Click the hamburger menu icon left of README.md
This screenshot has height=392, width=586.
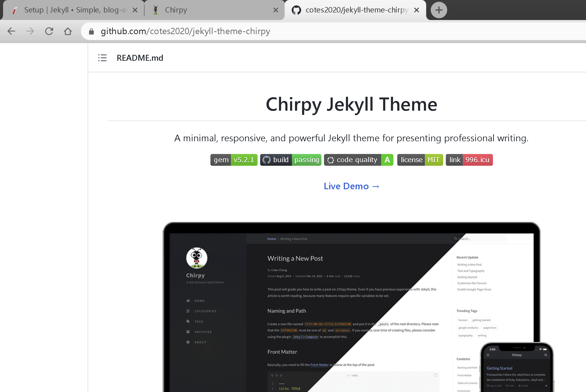coord(102,57)
